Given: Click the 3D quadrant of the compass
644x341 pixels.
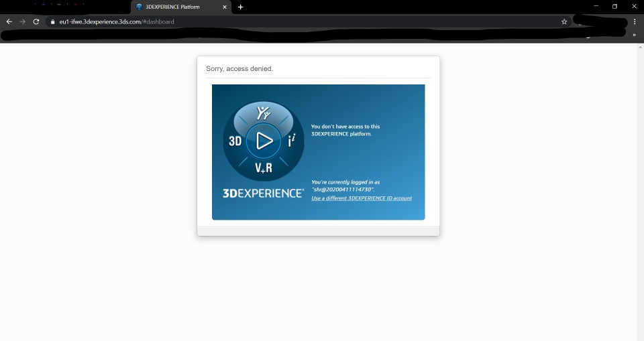Looking at the screenshot, I should tap(235, 141).
